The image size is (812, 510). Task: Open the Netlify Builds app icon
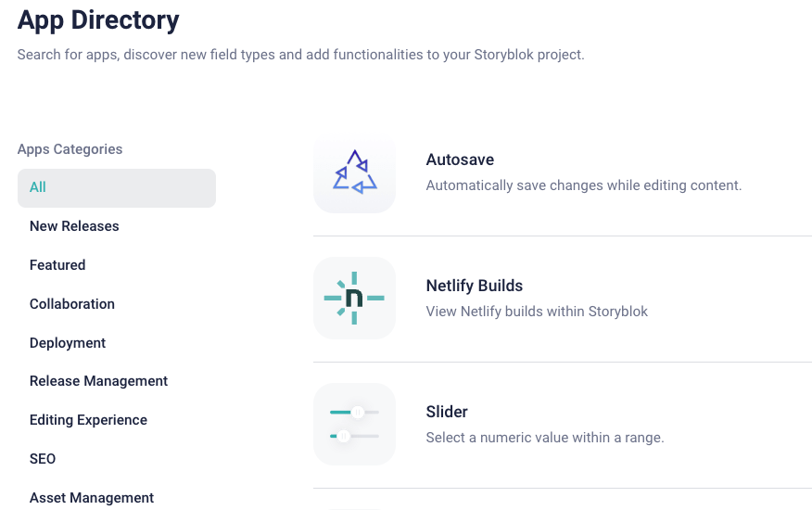pos(354,298)
